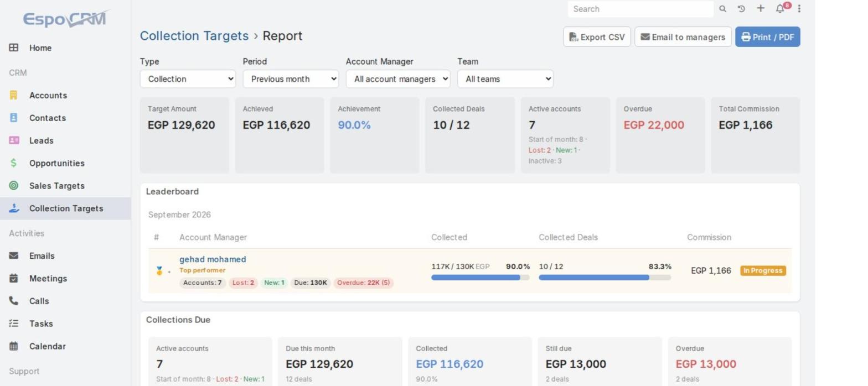
Task: Open Contacts from the sidebar
Action: pos(65,118)
